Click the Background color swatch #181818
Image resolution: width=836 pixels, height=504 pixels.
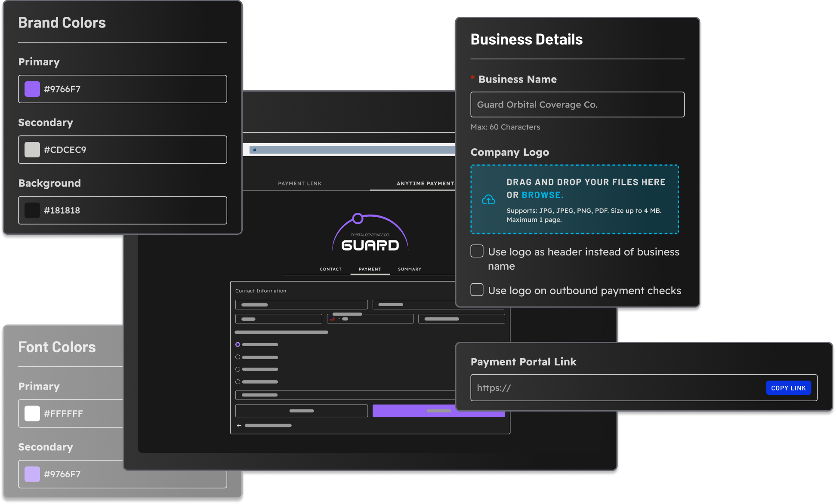coord(31,210)
